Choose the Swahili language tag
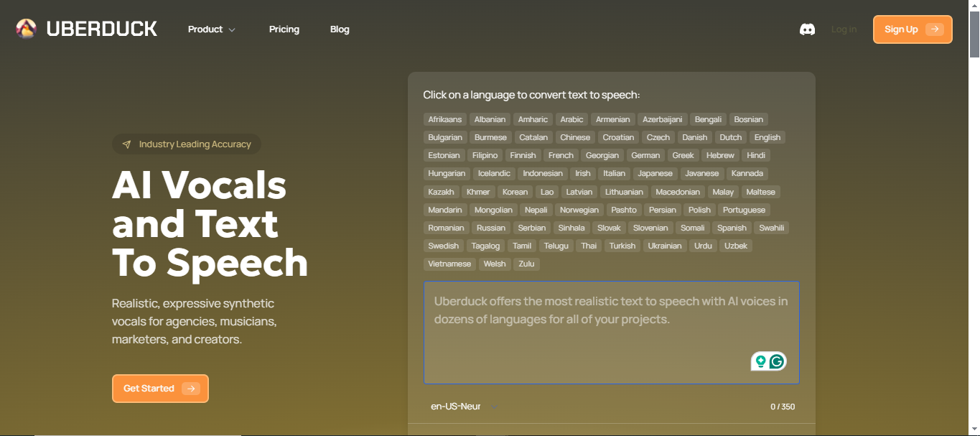This screenshot has width=980, height=436. point(772,228)
